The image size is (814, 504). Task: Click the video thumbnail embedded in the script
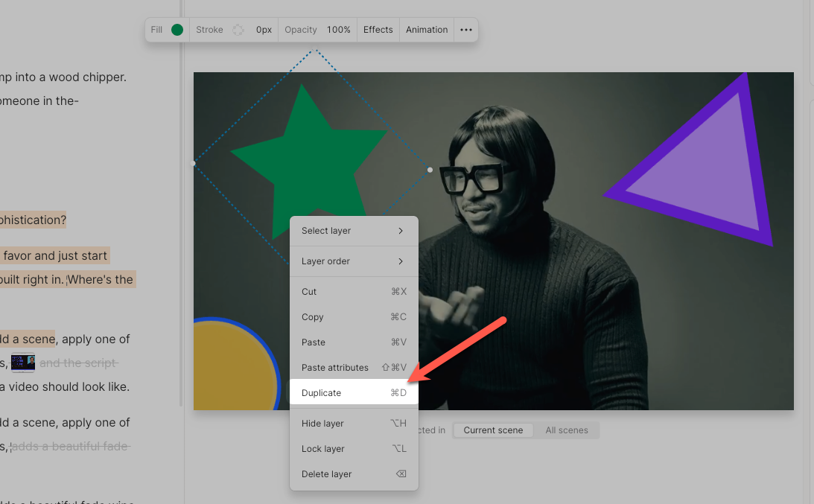(x=23, y=363)
